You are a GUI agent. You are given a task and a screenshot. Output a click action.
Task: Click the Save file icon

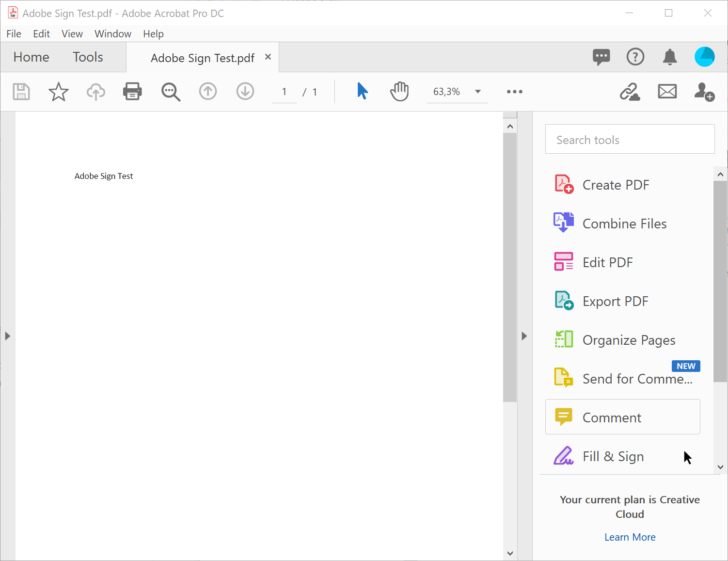[21, 92]
